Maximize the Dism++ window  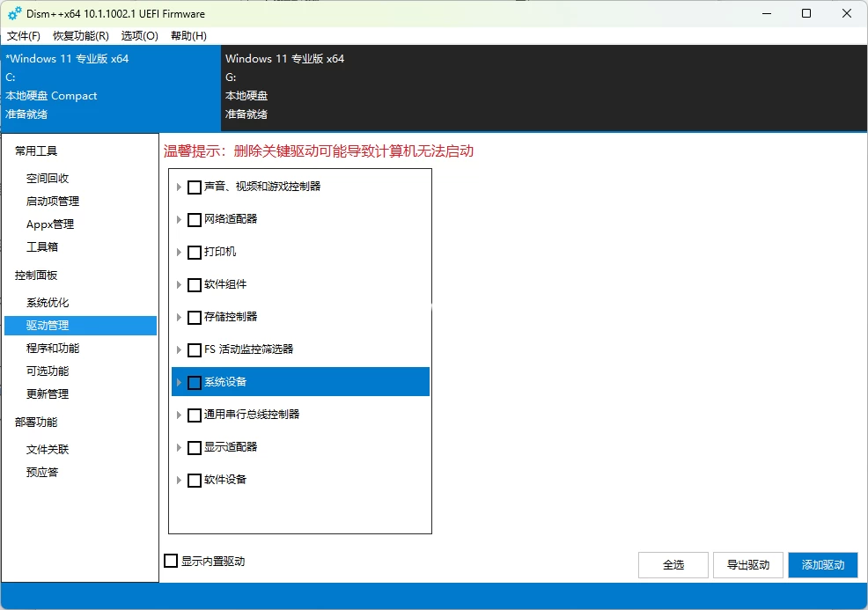(806, 13)
